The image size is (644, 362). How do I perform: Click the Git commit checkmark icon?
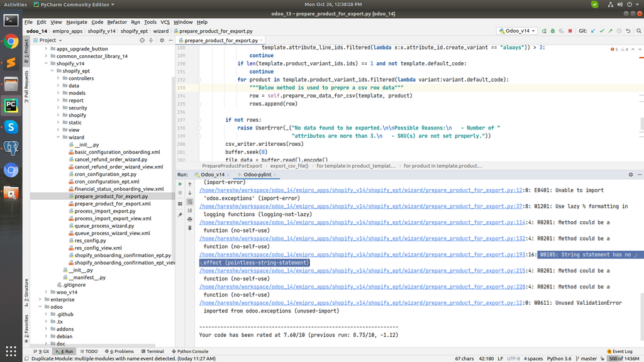pos(602,30)
